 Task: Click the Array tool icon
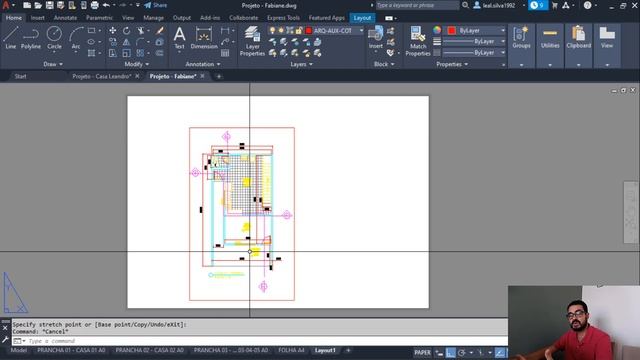140,53
